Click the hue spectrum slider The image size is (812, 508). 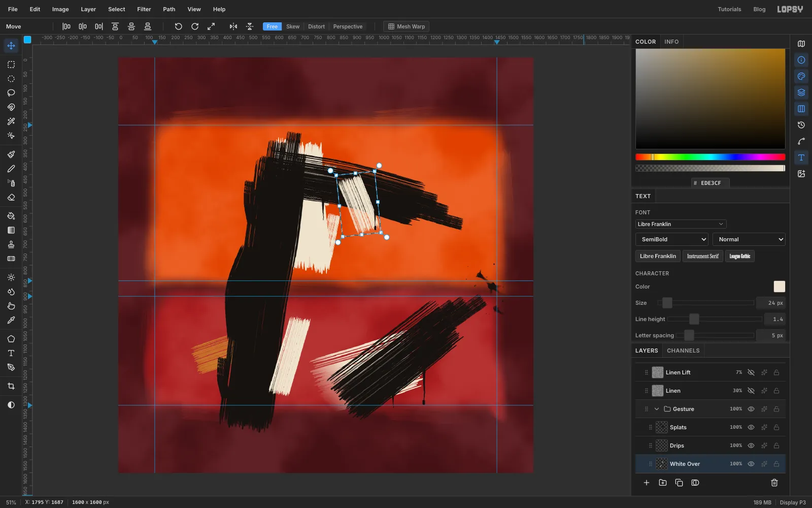point(710,157)
